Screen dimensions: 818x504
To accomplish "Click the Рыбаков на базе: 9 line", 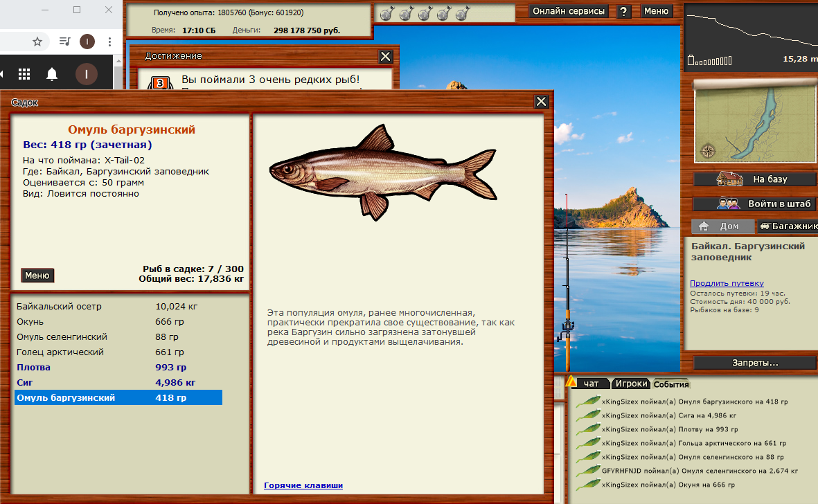I will point(724,310).
